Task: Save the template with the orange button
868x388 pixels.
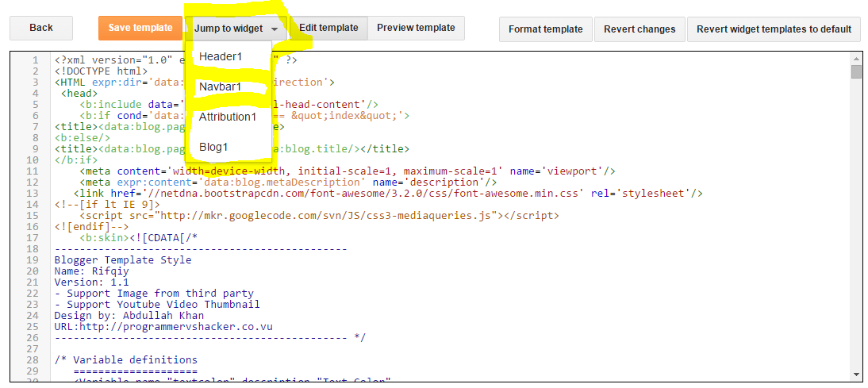Action: tap(140, 28)
